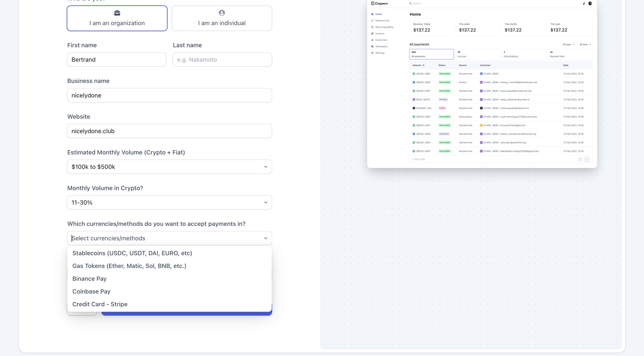This screenshot has height=356, width=644.
Task: Click the Last name input field
Action: pyautogui.click(x=222, y=59)
